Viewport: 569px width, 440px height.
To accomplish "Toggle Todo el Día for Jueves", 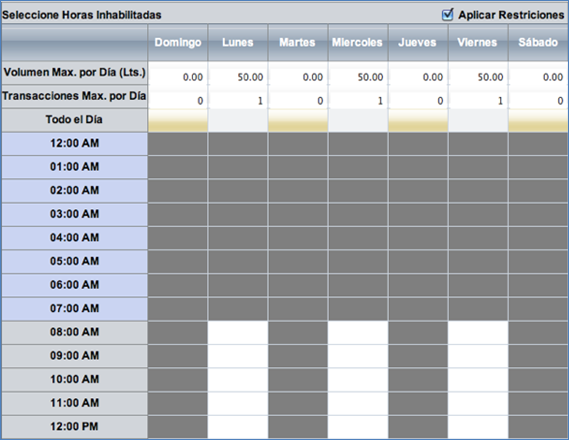I will (418, 120).
